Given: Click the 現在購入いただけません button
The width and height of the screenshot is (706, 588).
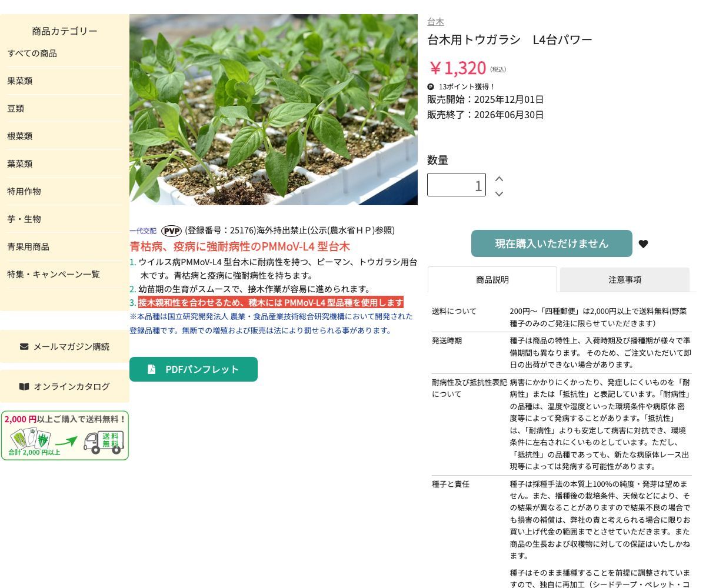Looking at the screenshot, I should [x=551, y=243].
